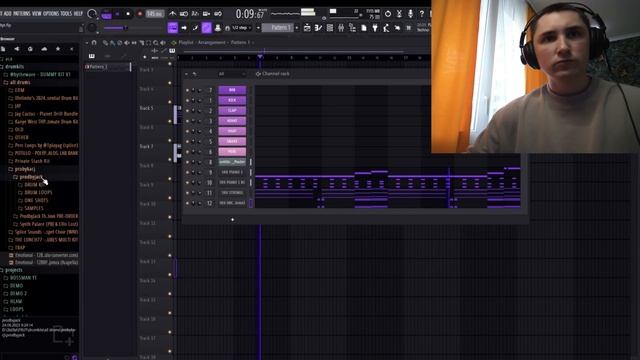
Task: Click the red record button
Action: pos(140,14)
